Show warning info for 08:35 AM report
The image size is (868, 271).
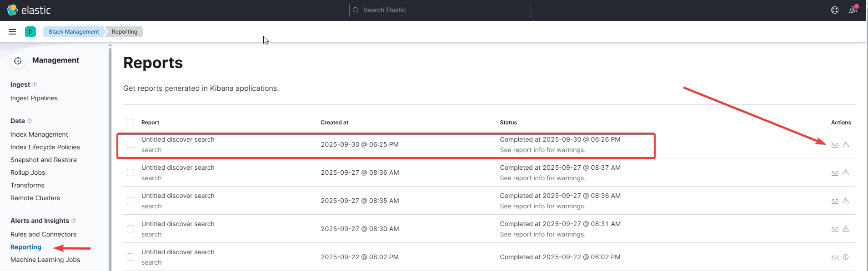coord(846,201)
